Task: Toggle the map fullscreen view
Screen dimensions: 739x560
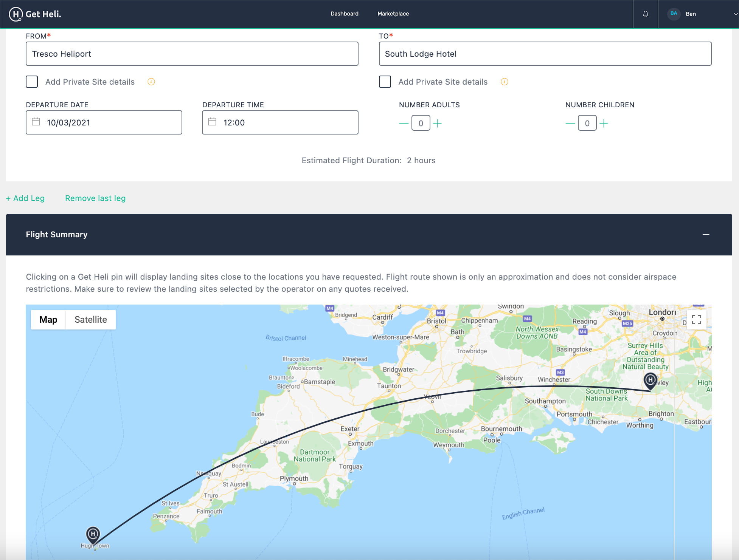Action: click(696, 320)
